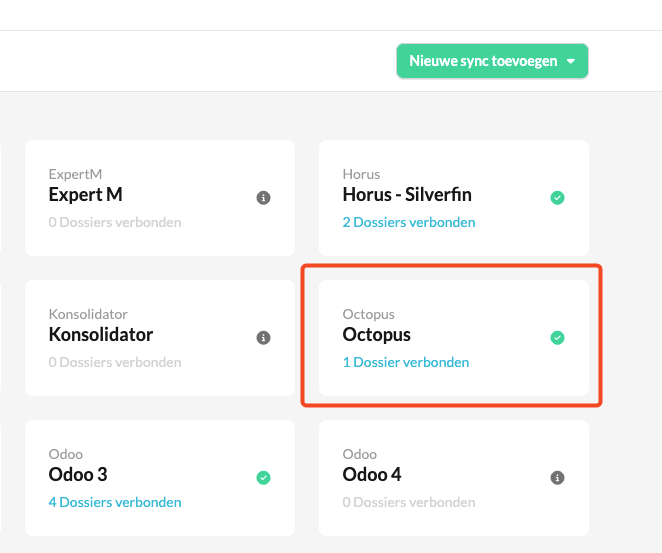Open the Nieuwe sync toevoegen dropdown arrow
Screen dimensions: 662x553
(571, 61)
